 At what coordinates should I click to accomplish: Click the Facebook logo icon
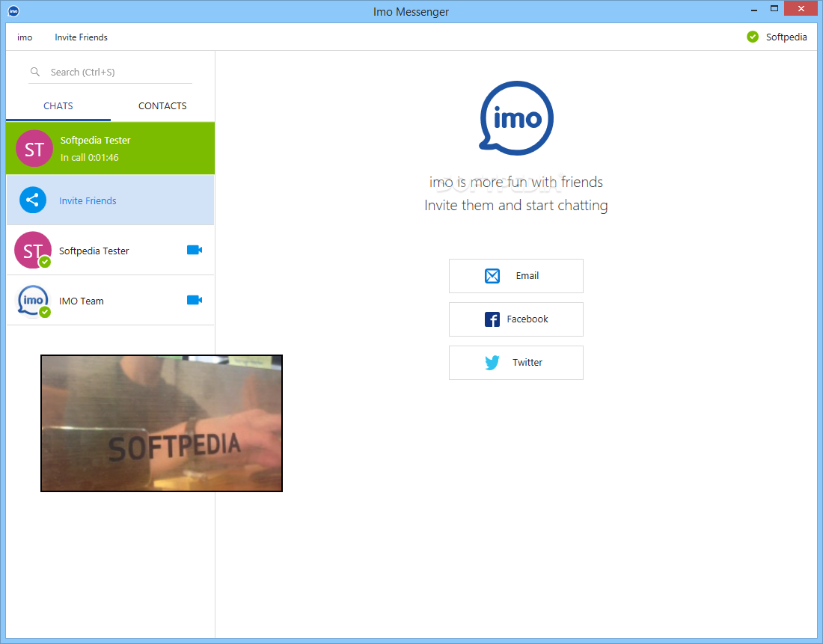point(492,319)
